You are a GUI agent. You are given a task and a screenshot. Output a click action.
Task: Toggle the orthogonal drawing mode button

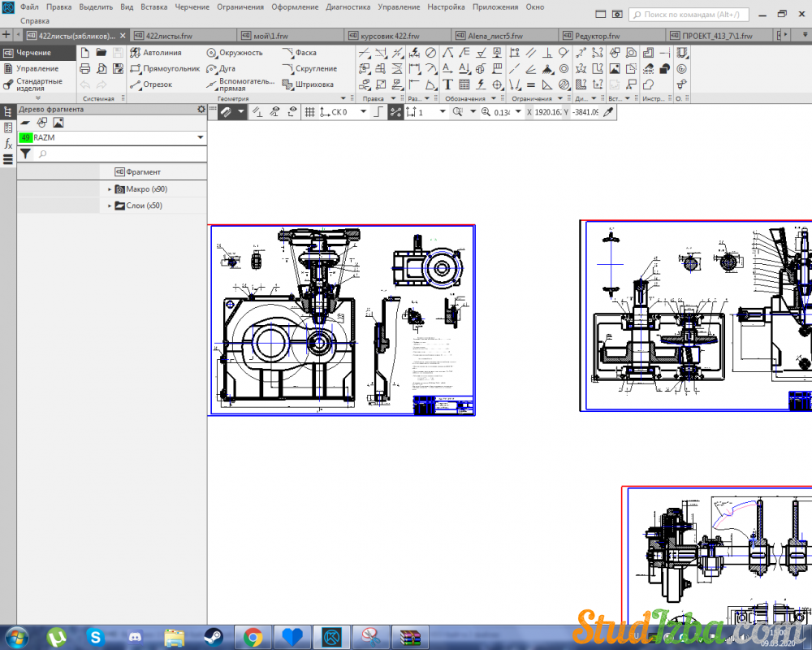pos(378,112)
